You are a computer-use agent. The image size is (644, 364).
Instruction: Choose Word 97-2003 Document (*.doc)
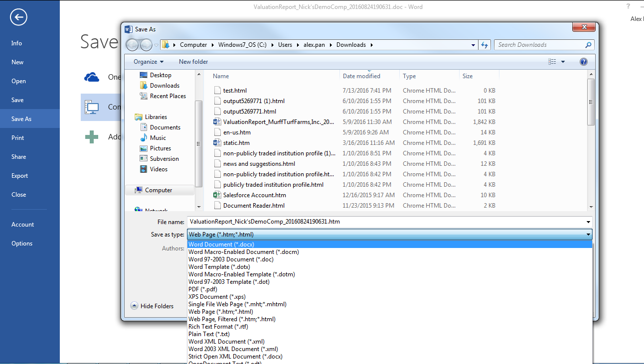tap(390, 259)
